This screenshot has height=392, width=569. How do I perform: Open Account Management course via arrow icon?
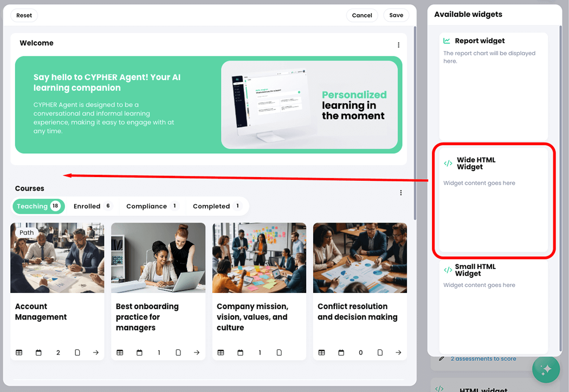tap(96, 352)
